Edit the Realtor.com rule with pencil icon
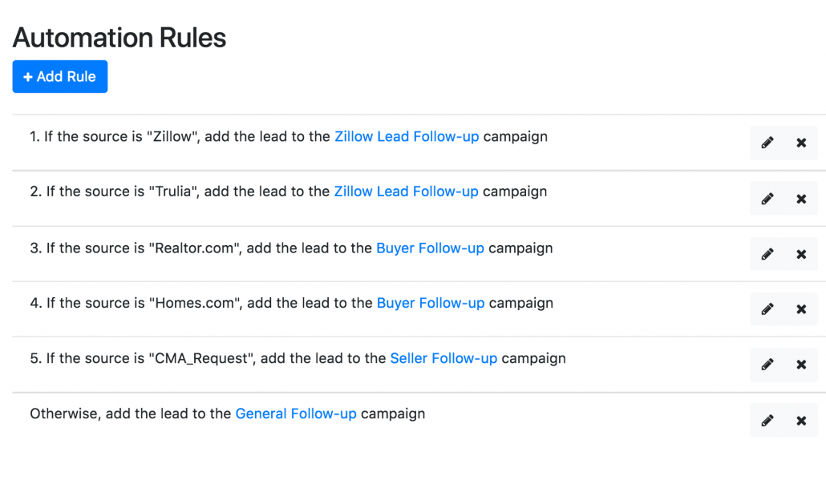The width and height of the screenshot is (826, 504). coord(767,254)
